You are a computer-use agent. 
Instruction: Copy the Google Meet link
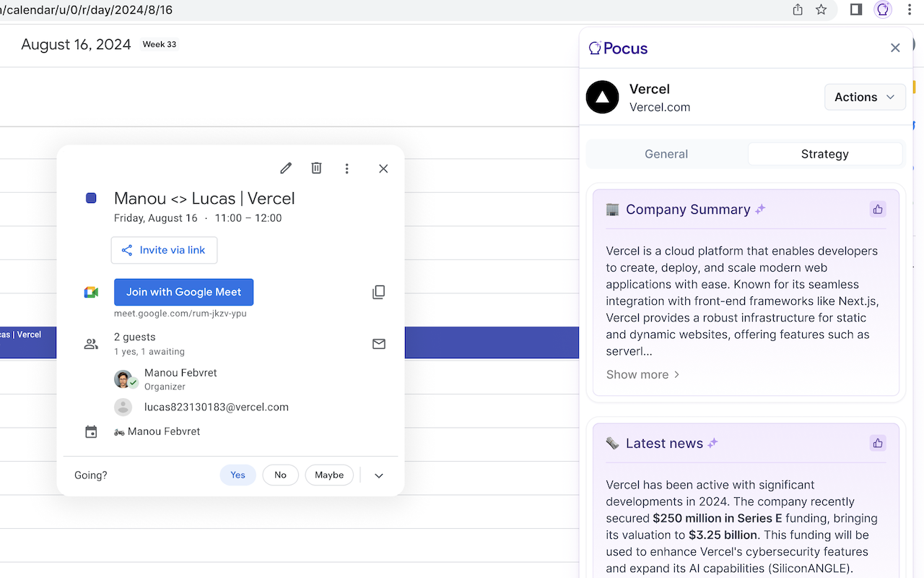coord(378,292)
